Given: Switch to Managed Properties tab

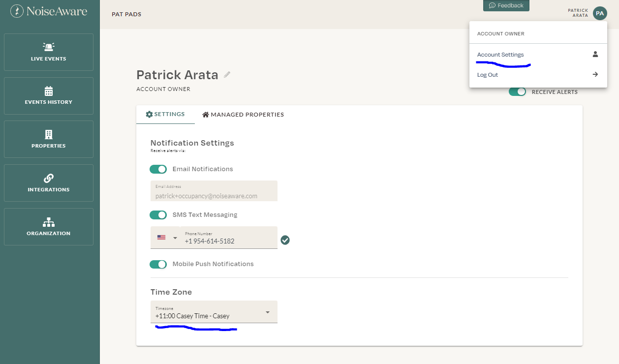Looking at the screenshot, I should pos(243,115).
